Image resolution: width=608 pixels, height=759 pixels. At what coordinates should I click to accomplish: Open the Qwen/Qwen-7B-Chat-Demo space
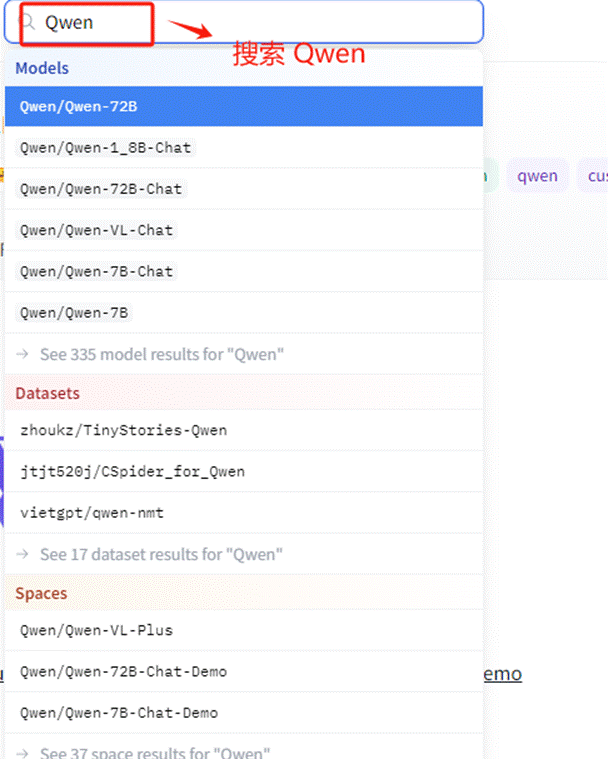pyautogui.click(x=119, y=713)
